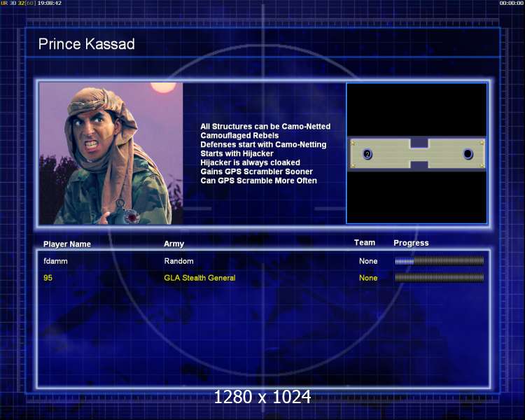Viewport: 525px width, 420px height.
Task: Click the None team entry for fdamm
Action: coord(368,261)
